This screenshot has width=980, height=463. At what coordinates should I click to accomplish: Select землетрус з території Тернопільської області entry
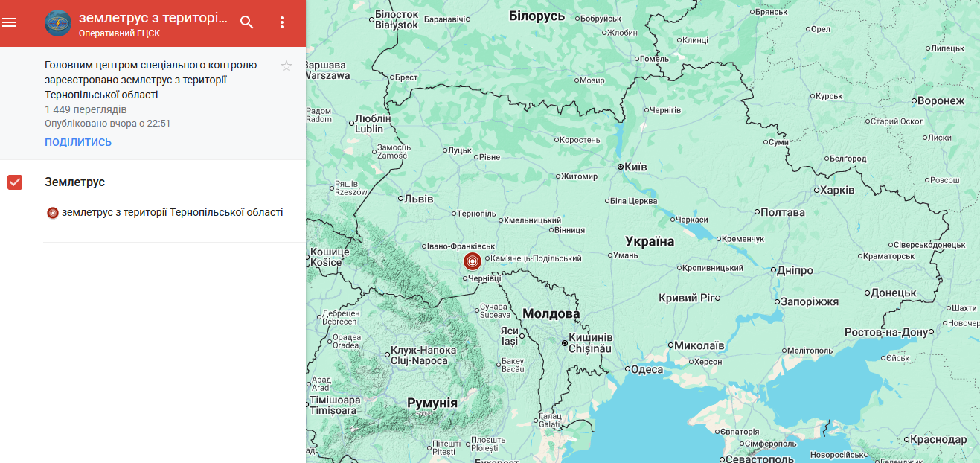(x=171, y=212)
